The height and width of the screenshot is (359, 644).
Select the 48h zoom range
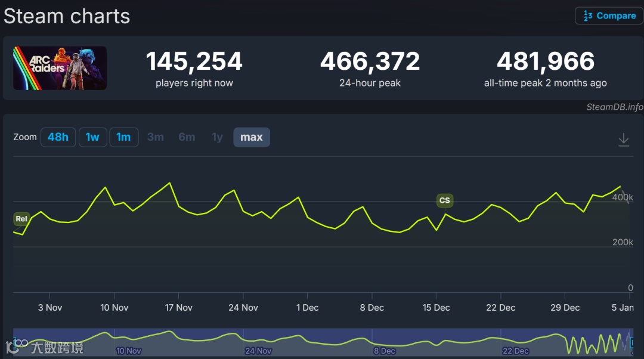tap(58, 137)
